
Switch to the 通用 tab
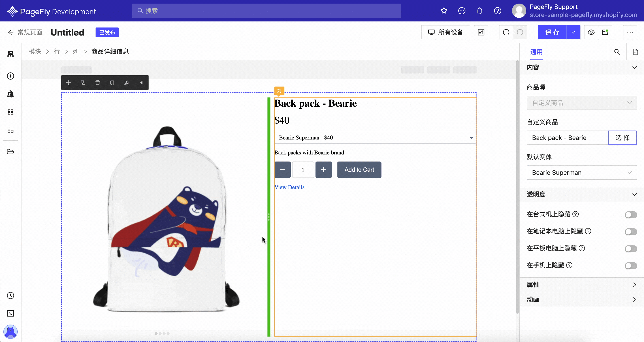point(536,52)
